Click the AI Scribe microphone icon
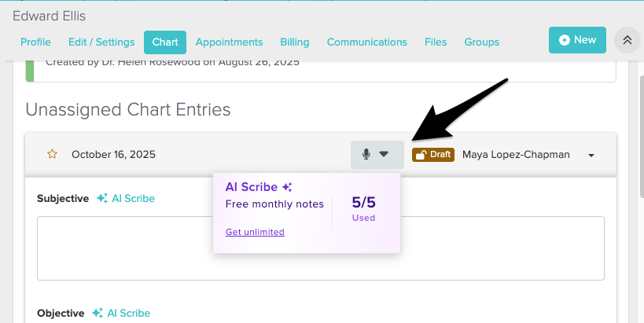The width and height of the screenshot is (644, 323). (x=366, y=154)
